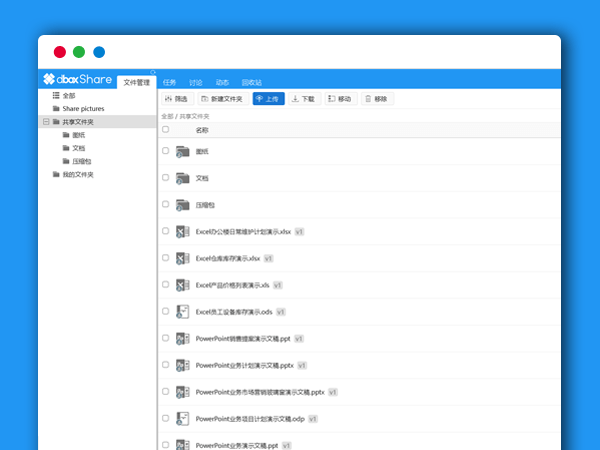600x450 pixels.
Task: Tick the checkbox for Excel仓库库存演示.xlsx
Action: (166, 258)
